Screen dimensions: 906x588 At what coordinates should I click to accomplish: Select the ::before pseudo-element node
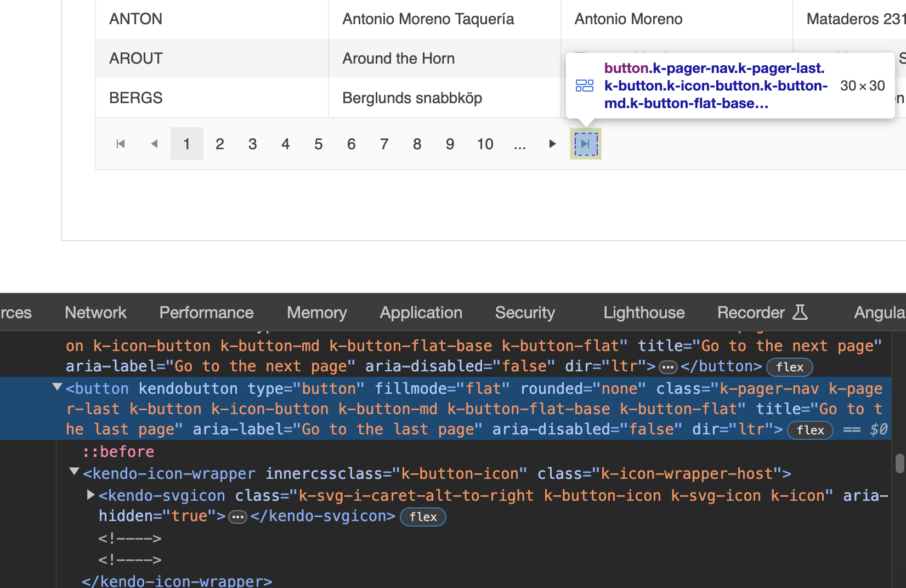click(118, 452)
